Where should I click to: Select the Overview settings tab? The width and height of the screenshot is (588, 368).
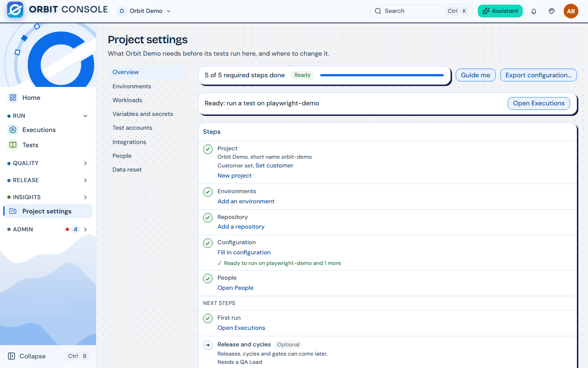pyautogui.click(x=147, y=72)
